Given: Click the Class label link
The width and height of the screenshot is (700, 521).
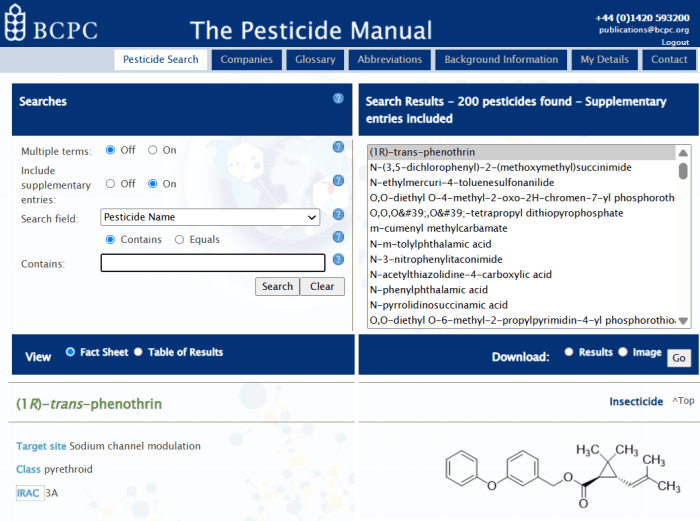Looking at the screenshot, I should [28, 469].
